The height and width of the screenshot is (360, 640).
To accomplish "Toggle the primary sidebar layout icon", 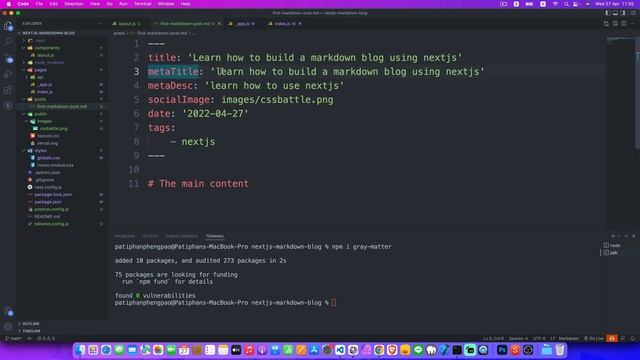I will (x=608, y=13).
